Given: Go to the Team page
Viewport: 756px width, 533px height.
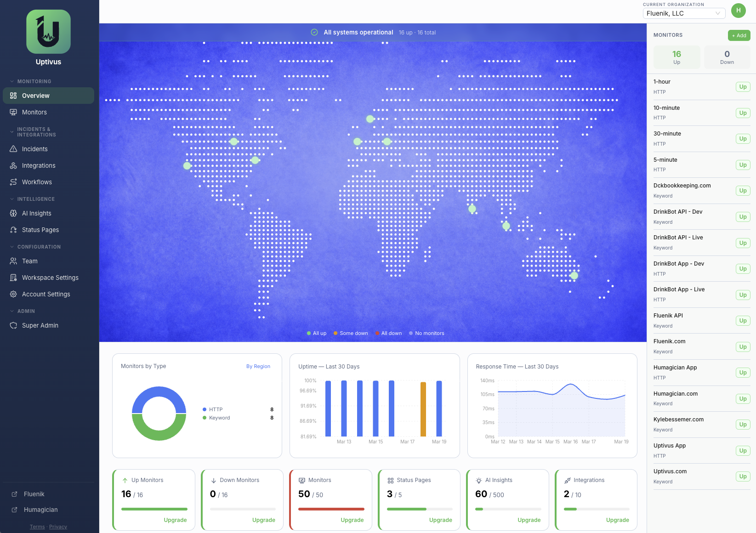Looking at the screenshot, I should pos(30,261).
